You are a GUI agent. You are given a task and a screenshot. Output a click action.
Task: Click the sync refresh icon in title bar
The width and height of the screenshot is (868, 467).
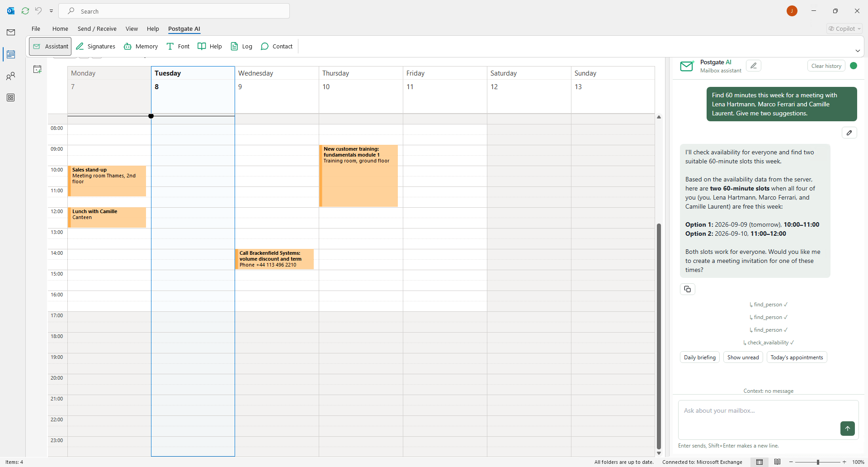point(25,11)
